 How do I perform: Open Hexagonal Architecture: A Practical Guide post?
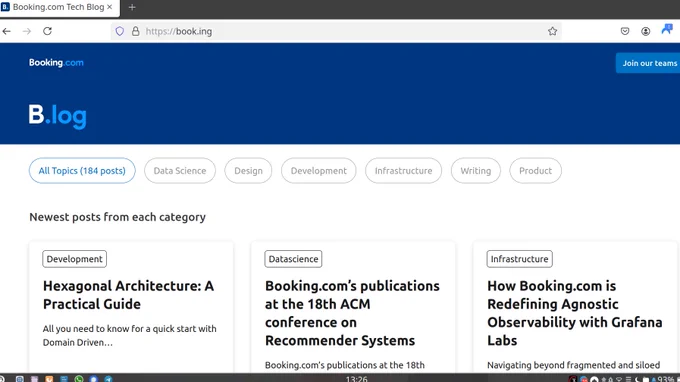pyautogui.click(x=128, y=295)
